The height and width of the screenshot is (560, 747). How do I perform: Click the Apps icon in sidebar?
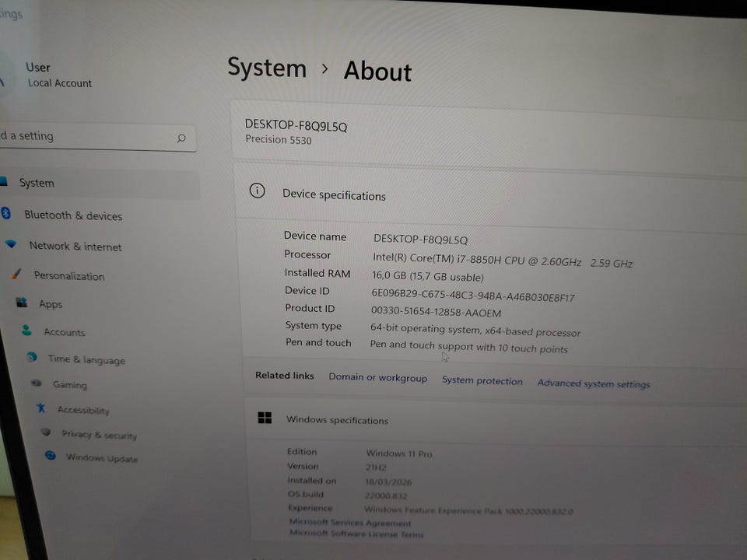(x=22, y=302)
